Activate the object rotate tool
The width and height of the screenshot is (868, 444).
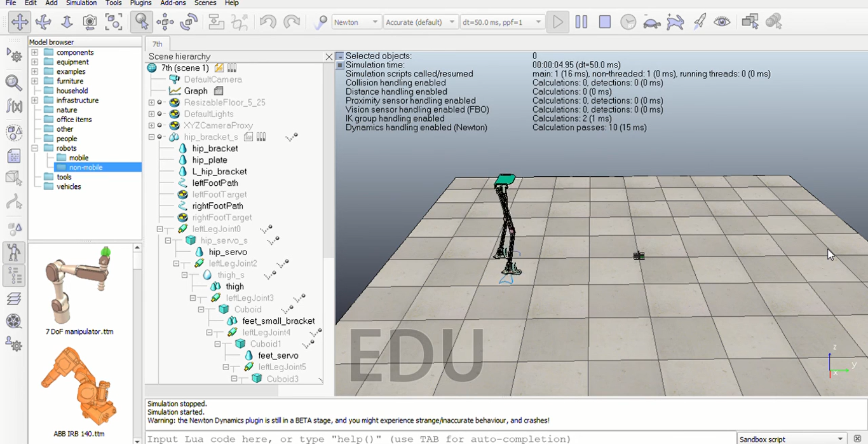click(x=189, y=22)
